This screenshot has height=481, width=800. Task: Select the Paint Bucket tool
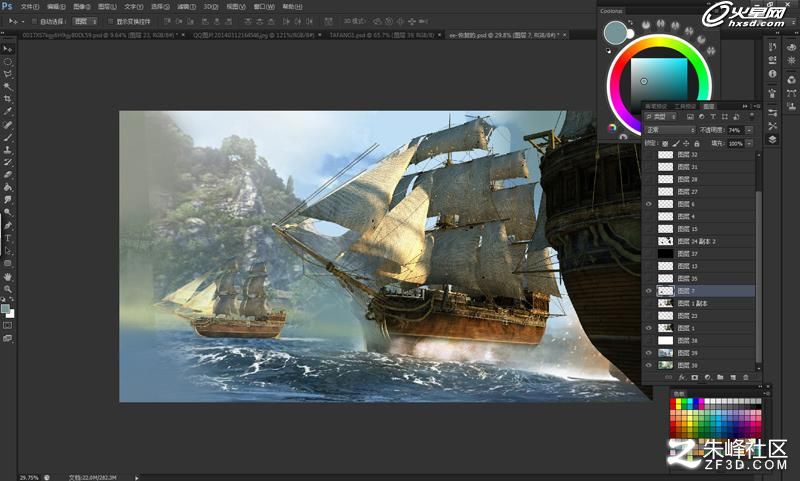[7, 187]
